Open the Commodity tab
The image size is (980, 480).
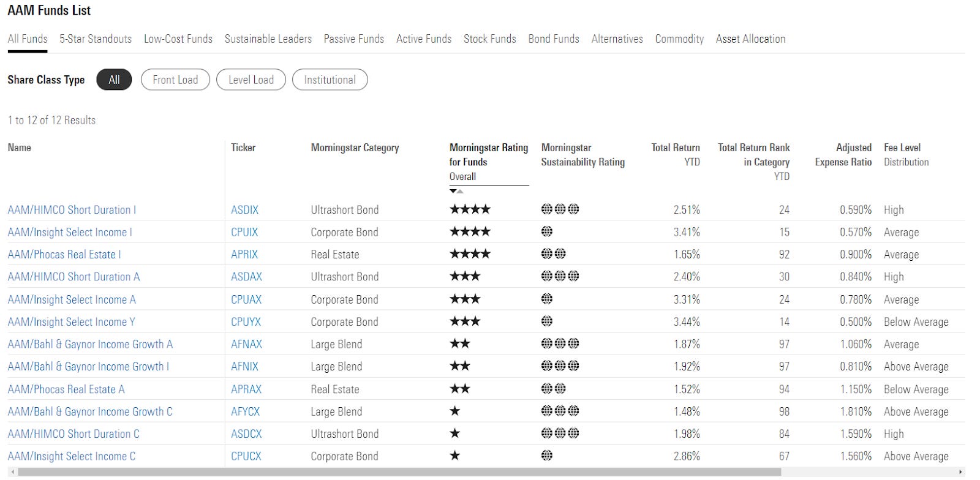click(679, 39)
